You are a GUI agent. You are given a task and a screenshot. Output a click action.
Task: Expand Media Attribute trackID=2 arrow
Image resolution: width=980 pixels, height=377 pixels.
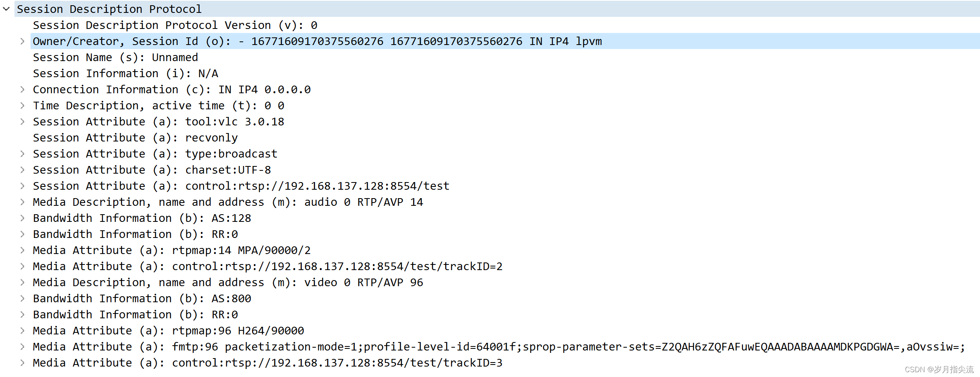(x=23, y=266)
